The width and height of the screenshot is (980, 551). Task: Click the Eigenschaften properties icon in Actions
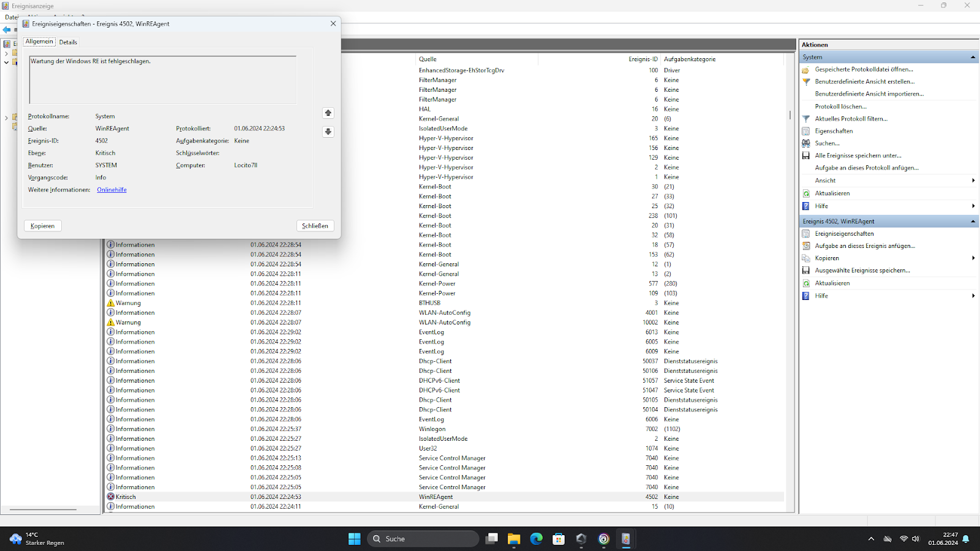tap(806, 131)
